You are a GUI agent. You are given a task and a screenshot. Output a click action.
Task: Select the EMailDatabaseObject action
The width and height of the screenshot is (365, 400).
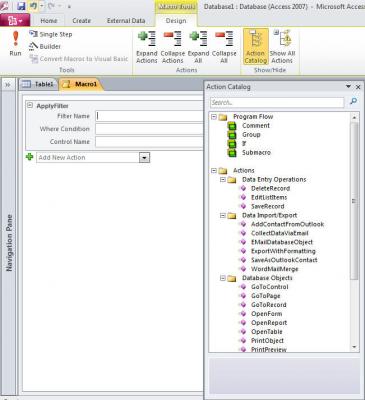tap(282, 242)
